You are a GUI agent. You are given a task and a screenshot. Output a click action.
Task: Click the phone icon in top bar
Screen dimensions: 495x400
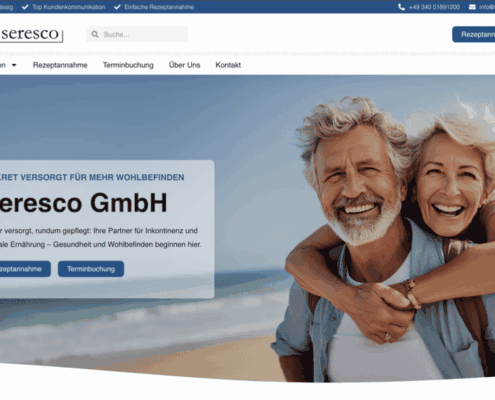[401, 7]
